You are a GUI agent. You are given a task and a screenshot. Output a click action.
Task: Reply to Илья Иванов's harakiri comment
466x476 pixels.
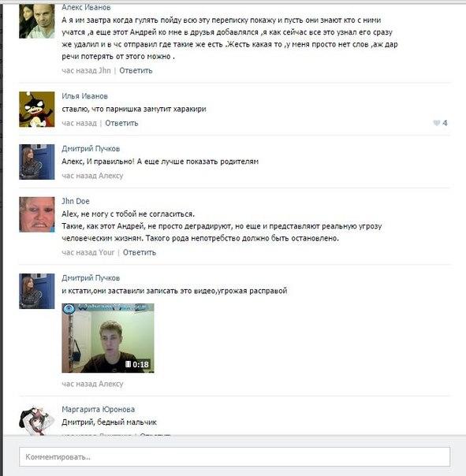click(x=121, y=123)
